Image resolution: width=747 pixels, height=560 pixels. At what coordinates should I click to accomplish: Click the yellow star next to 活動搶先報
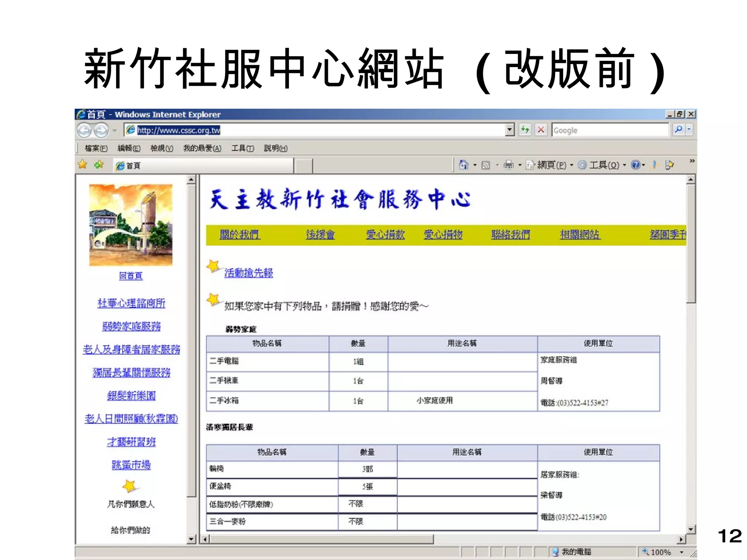pyautogui.click(x=213, y=266)
